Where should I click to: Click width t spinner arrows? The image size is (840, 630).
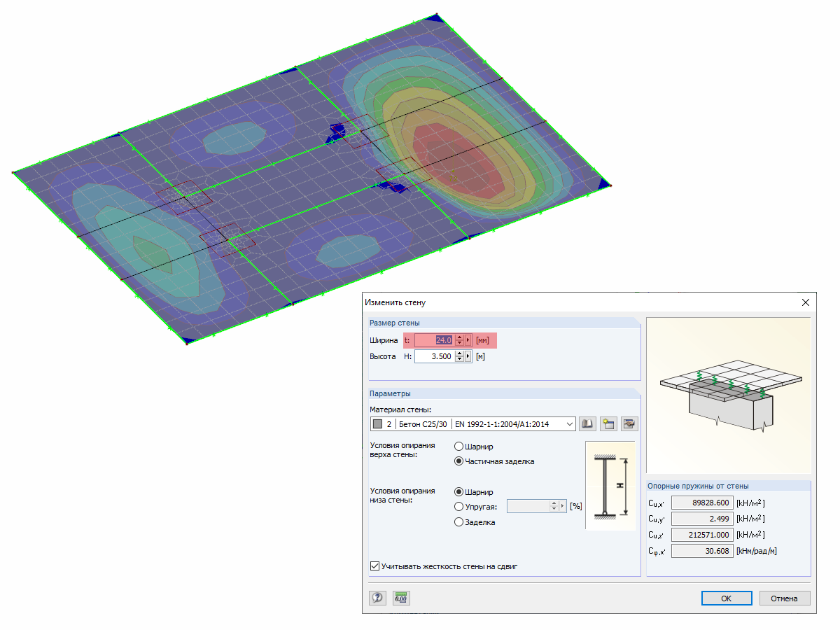(x=459, y=340)
